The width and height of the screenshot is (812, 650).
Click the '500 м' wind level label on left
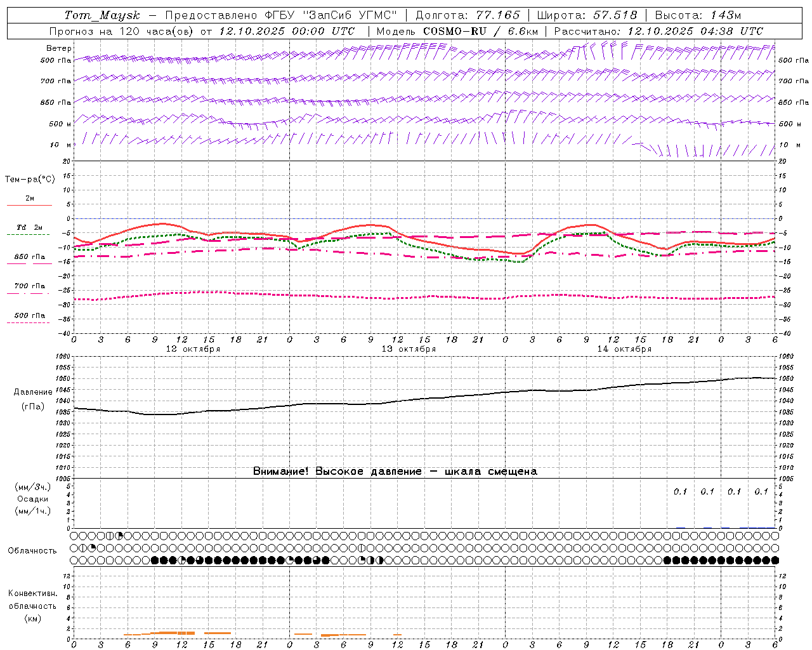point(60,124)
